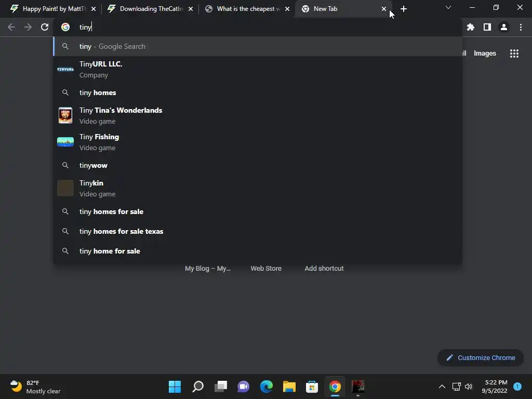Click the TinyURL logo thumbnail
The image size is (532, 399).
65,69
